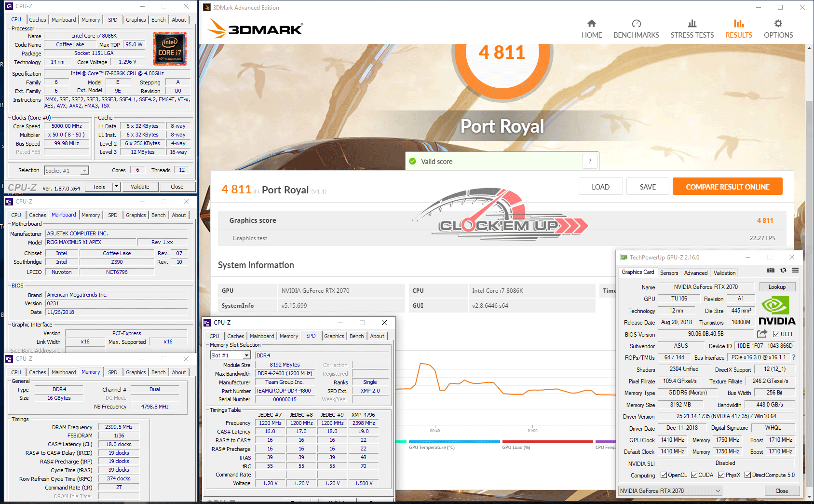Click the BIOS export share icon in GPU-Z
Screen dimensions: 814x504
pos(762,334)
